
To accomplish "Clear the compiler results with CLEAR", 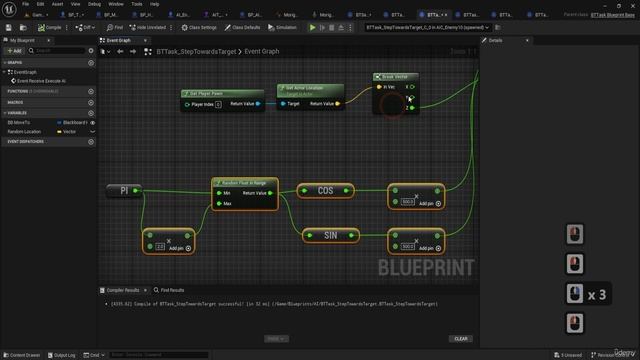I will 461,339.
